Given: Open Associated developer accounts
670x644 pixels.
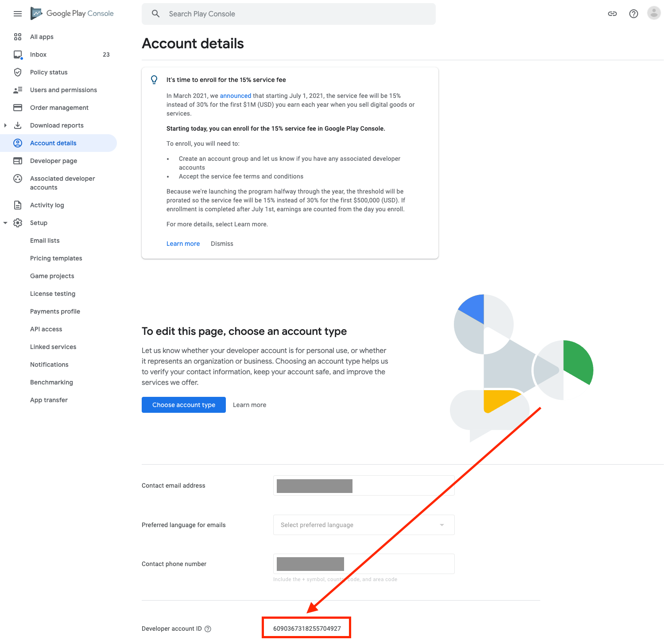Looking at the screenshot, I should pyautogui.click(x=62, y=183).
